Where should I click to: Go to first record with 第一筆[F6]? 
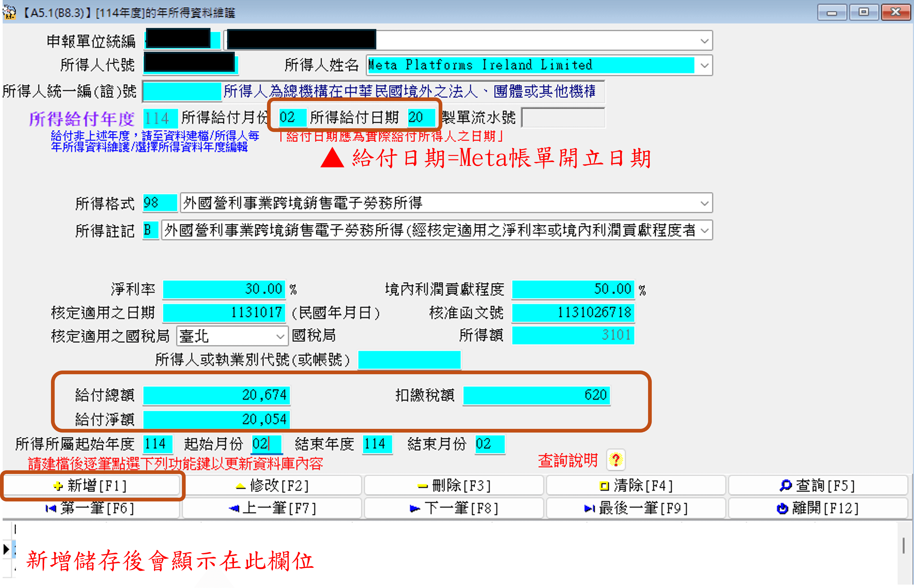(91, 508)
